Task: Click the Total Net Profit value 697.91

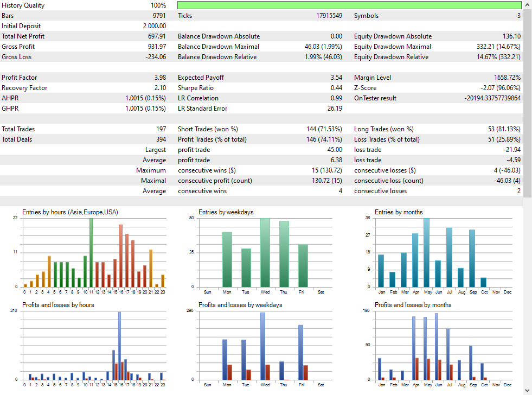Action: [x=155, y=36]
